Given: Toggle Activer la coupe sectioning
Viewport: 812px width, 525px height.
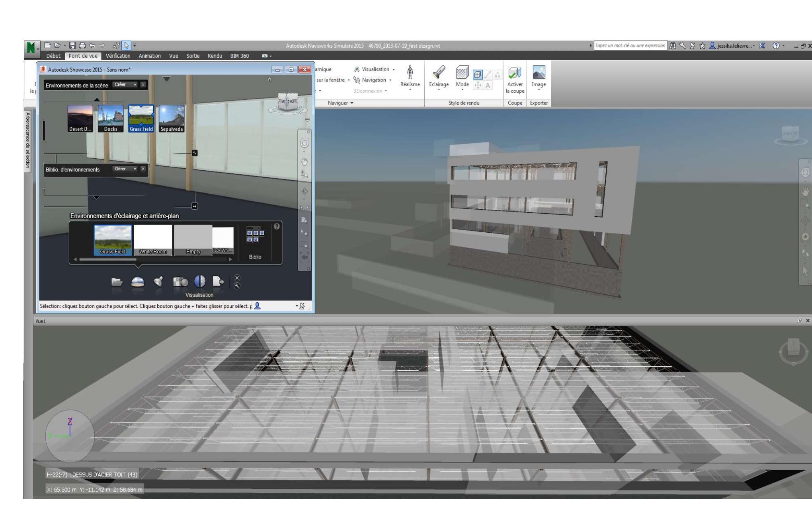Looking at the screenshot, I should click(x=515, y=73).
